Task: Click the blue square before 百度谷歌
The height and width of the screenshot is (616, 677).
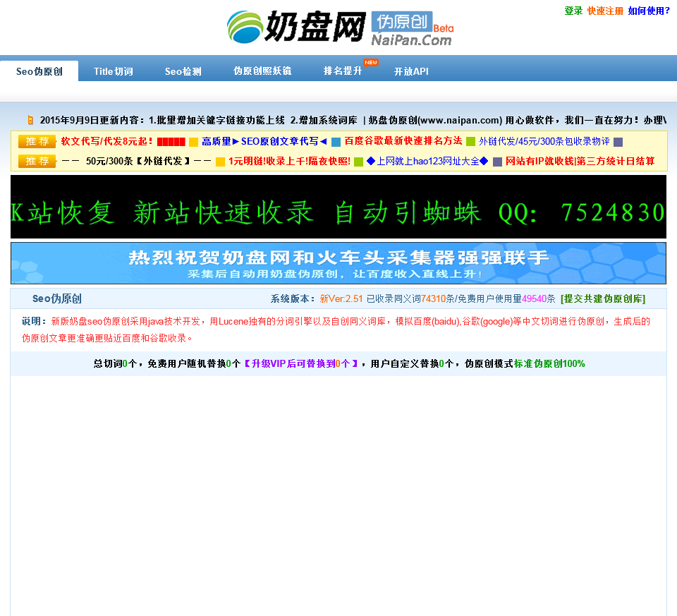Action: [336, 142]
